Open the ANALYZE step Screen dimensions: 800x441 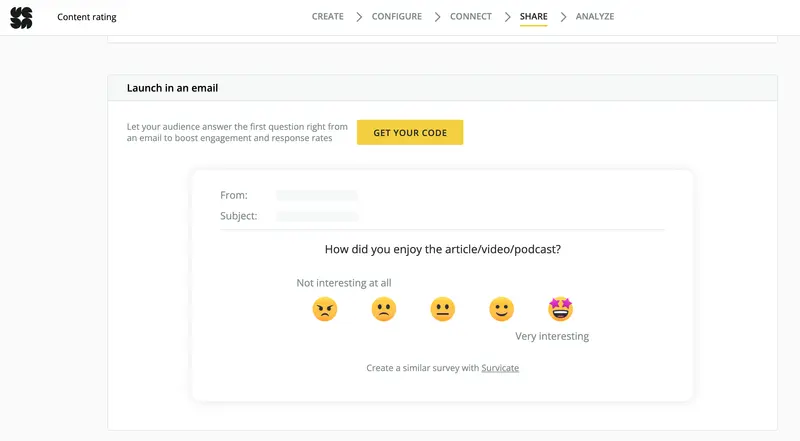point(594,16)
